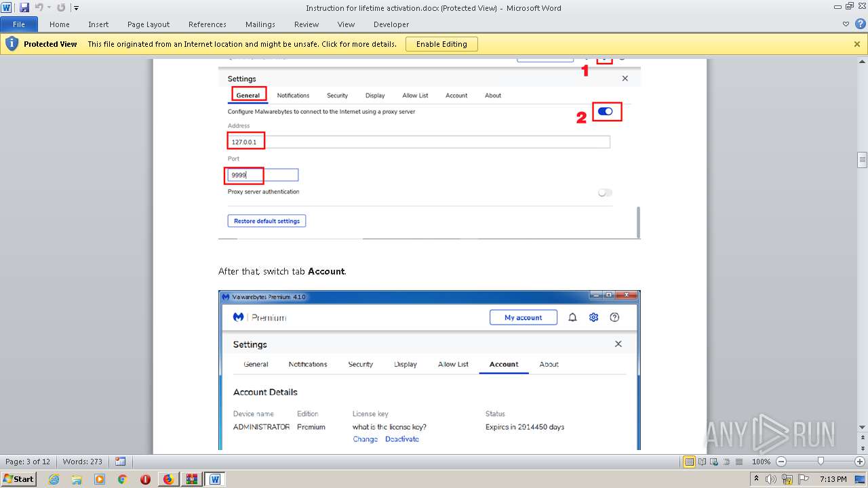Click the Redo icon in Quick Access Toolbar
Image resolution: width=868 pixels, height=488 pixels.
[61, 7]
